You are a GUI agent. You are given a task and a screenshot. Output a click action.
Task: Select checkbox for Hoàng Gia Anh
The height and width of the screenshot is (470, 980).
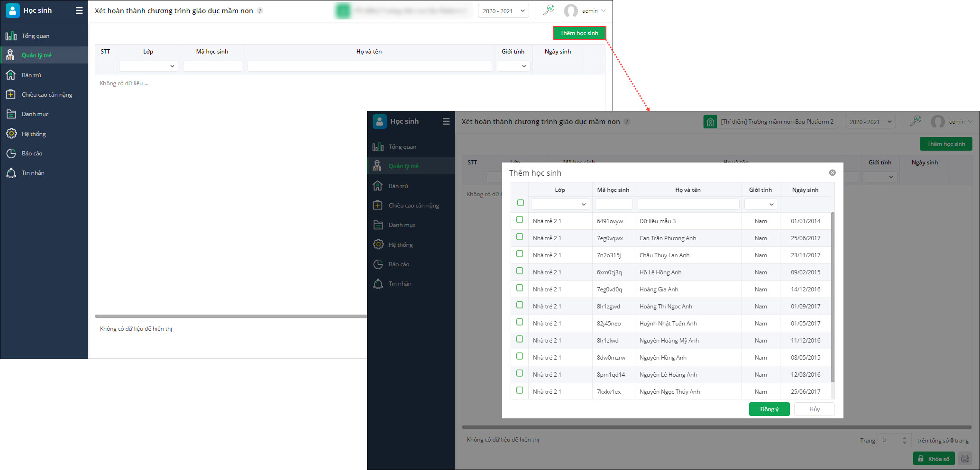tap(520, 288)
